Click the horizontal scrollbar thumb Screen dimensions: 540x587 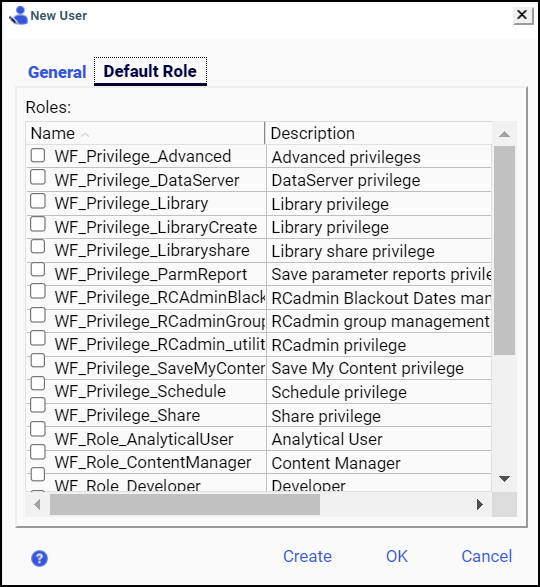click(x=185, y=505)
